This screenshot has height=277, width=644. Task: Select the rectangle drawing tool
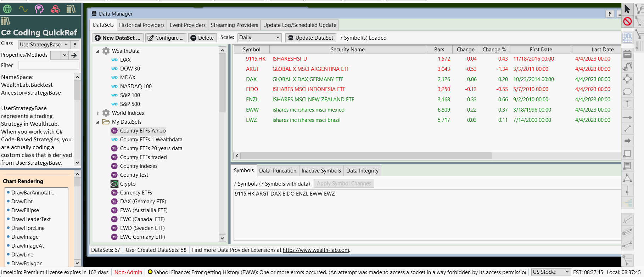click(x=627, y=154)
